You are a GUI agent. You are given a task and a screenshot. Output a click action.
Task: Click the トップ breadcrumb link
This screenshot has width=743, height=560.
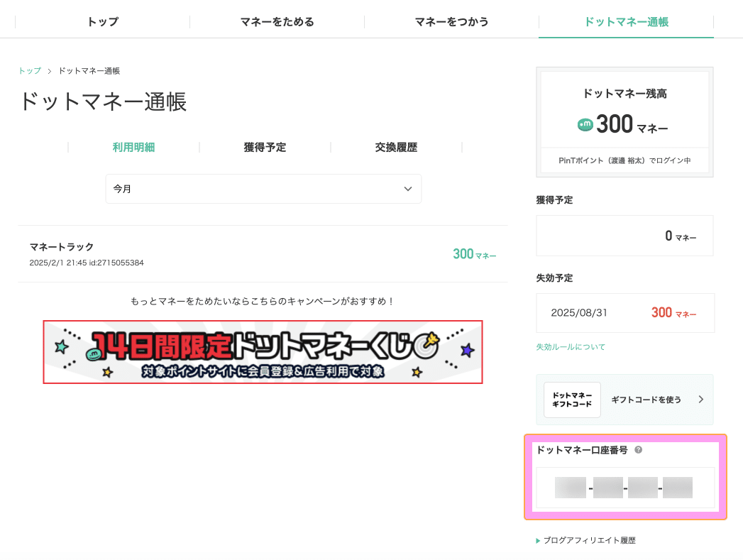pyautogui.click(x=28, y=70)
